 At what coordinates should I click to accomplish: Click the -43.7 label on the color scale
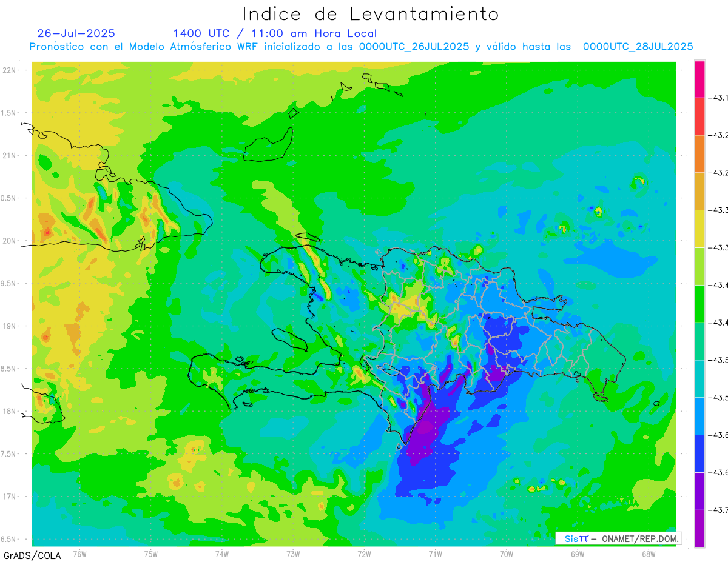coord(718,510)
